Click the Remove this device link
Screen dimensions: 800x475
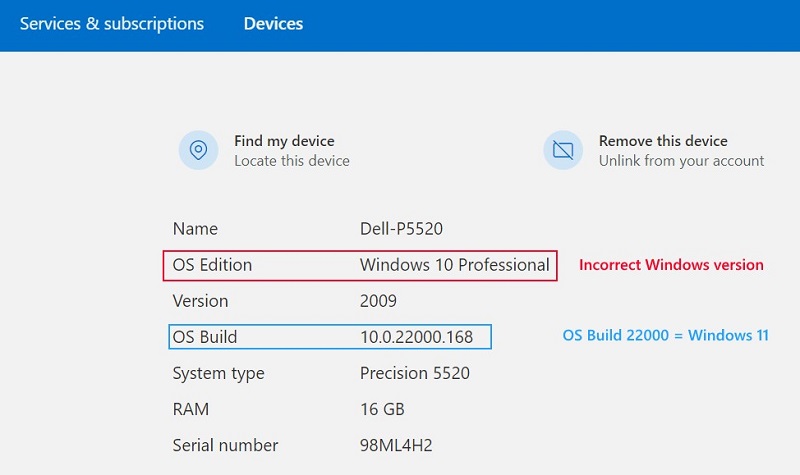(663, 141)
